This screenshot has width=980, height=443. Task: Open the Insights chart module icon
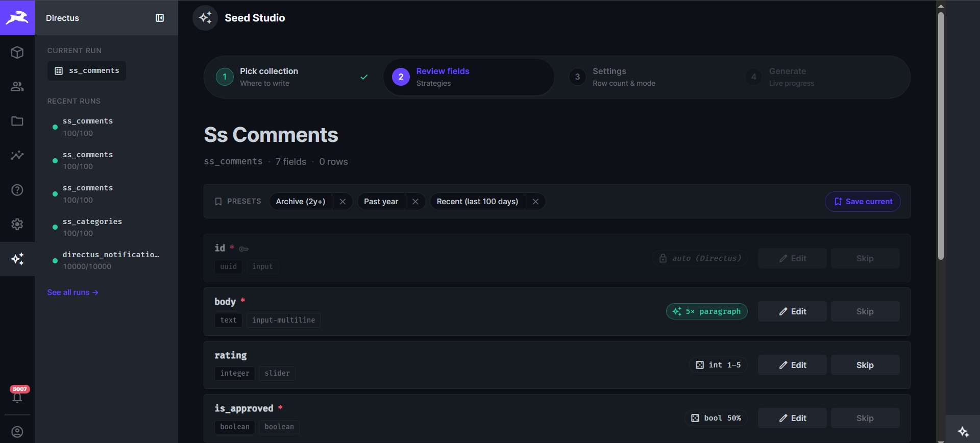[17, 155]
